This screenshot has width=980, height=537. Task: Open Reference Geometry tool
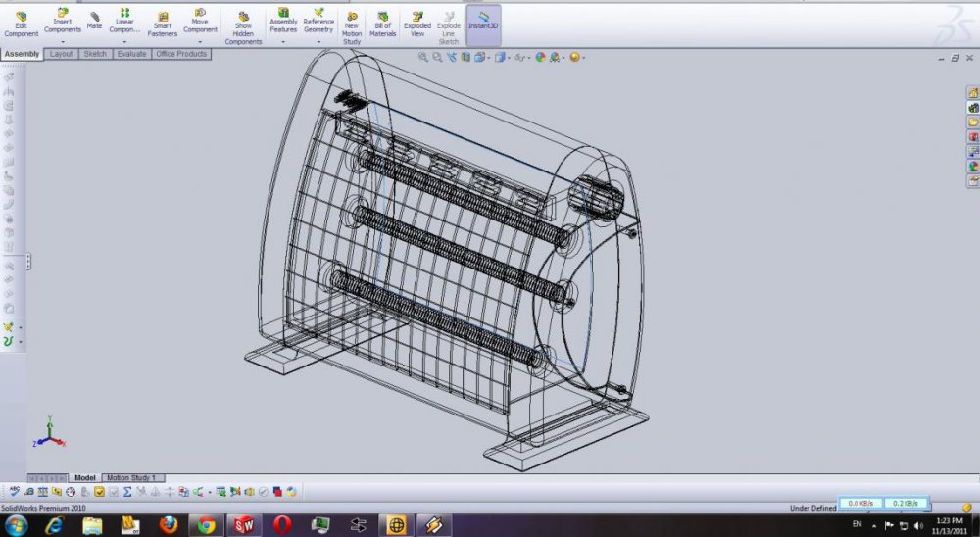coord(318,22)
